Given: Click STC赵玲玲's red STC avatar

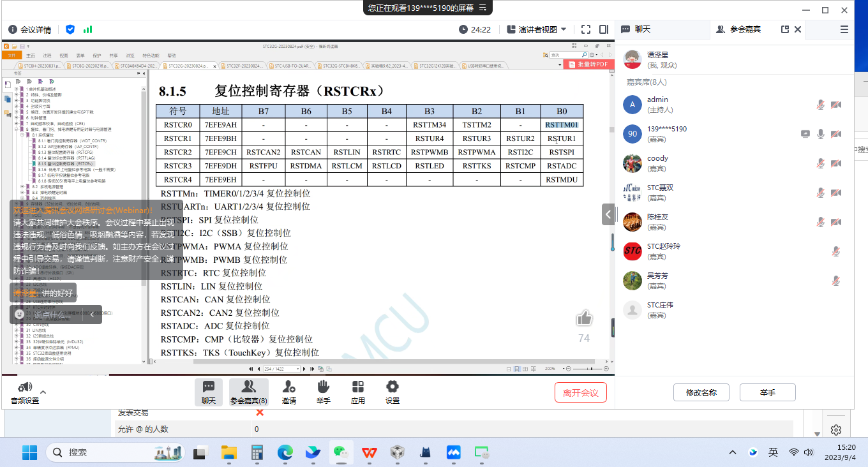Looking at the screenshot, I should (632, 251).
